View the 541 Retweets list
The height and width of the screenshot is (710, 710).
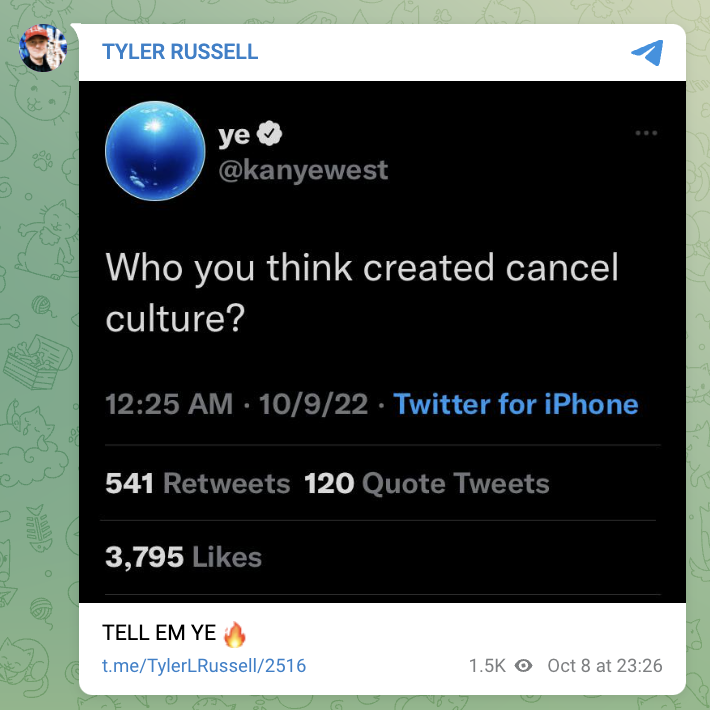[x=197, y=484]
